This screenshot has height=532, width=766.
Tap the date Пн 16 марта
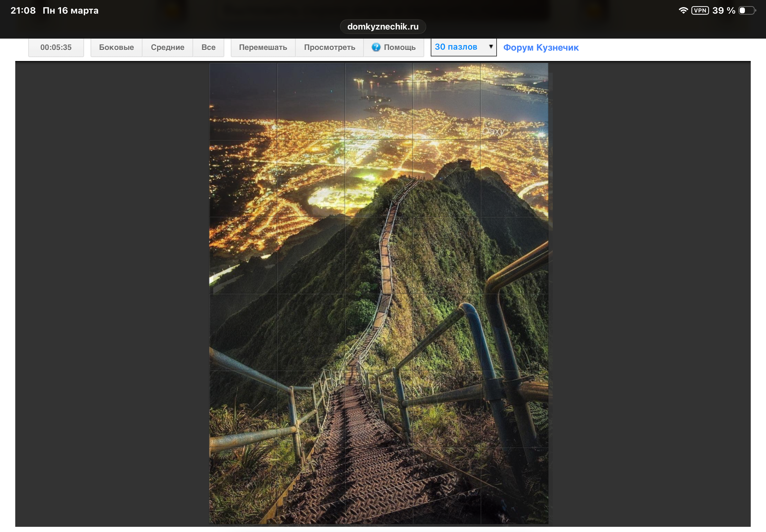coord(70,10)
